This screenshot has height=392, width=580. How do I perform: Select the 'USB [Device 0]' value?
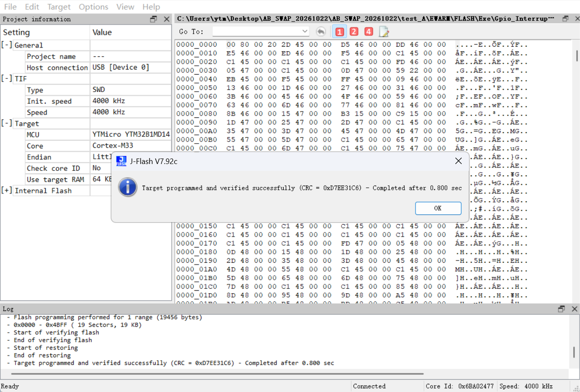pyautogui.click(x=121, y=68)
